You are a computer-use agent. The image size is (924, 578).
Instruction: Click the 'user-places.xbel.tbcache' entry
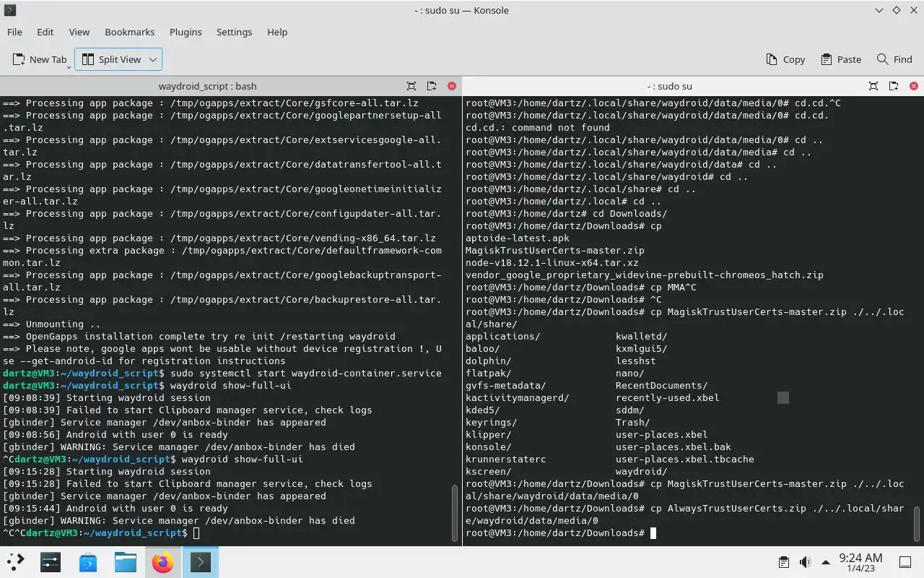(x=685, y=460)
